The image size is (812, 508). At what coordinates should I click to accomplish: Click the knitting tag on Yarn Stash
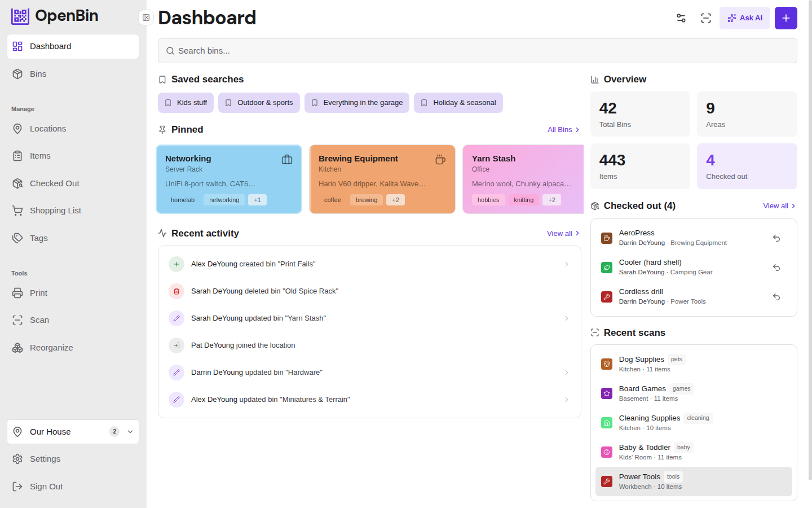[524, 200]
